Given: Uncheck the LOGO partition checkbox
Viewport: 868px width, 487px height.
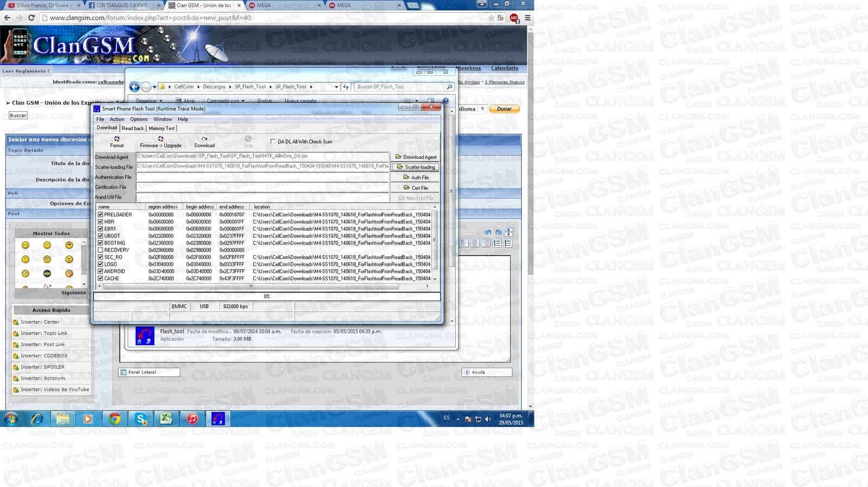Looking at the screenshot, I should 100,264.
